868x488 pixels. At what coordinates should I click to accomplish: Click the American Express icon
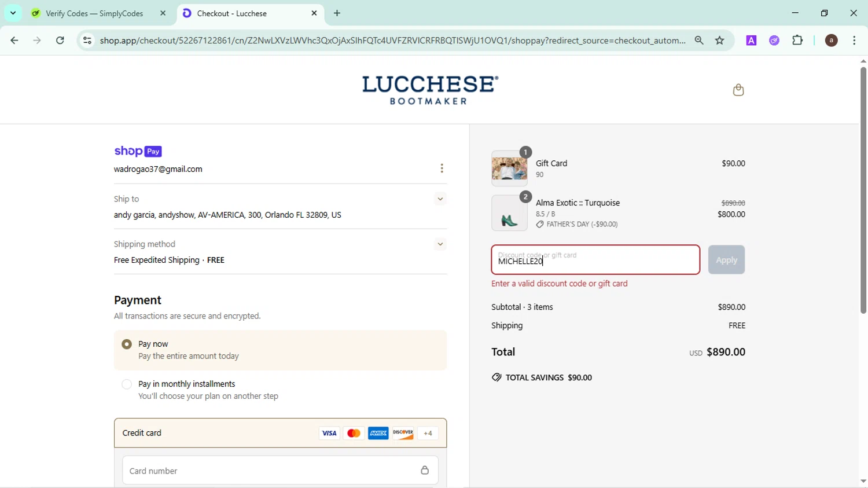coord(378,434)
